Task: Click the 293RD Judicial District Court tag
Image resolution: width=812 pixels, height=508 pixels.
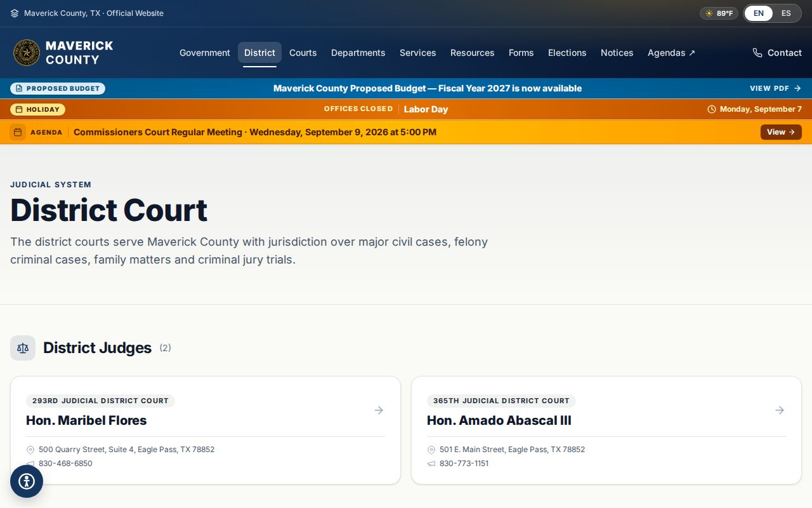Action: [100, 401]
